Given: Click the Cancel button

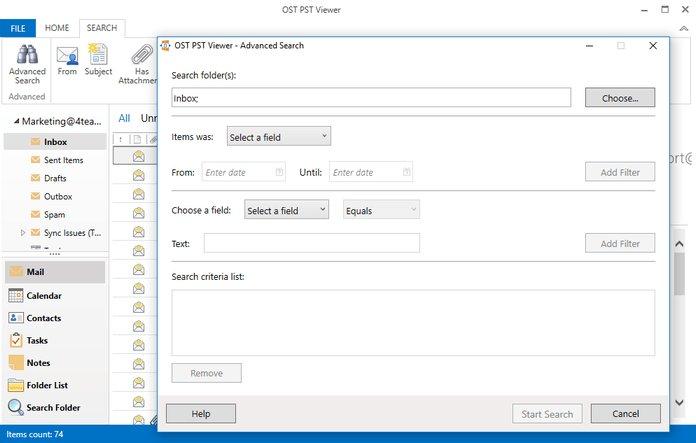Looking at the screenshot, I should tap(625, 414).
